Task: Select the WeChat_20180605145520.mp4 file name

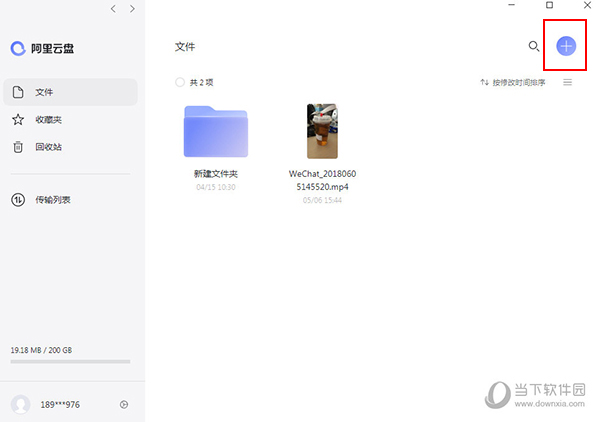Action: coord(322,180)
